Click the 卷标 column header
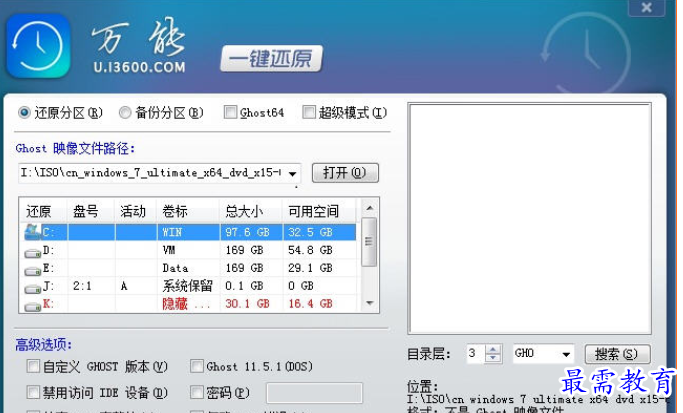The height and width of the screenshot is (413, 683). (x=188, y=212)
